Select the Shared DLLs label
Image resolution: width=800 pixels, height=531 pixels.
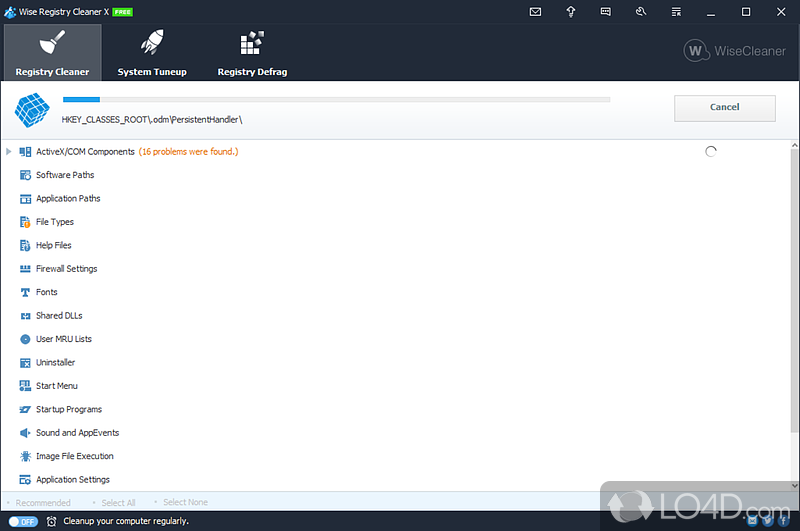[59, 316]
